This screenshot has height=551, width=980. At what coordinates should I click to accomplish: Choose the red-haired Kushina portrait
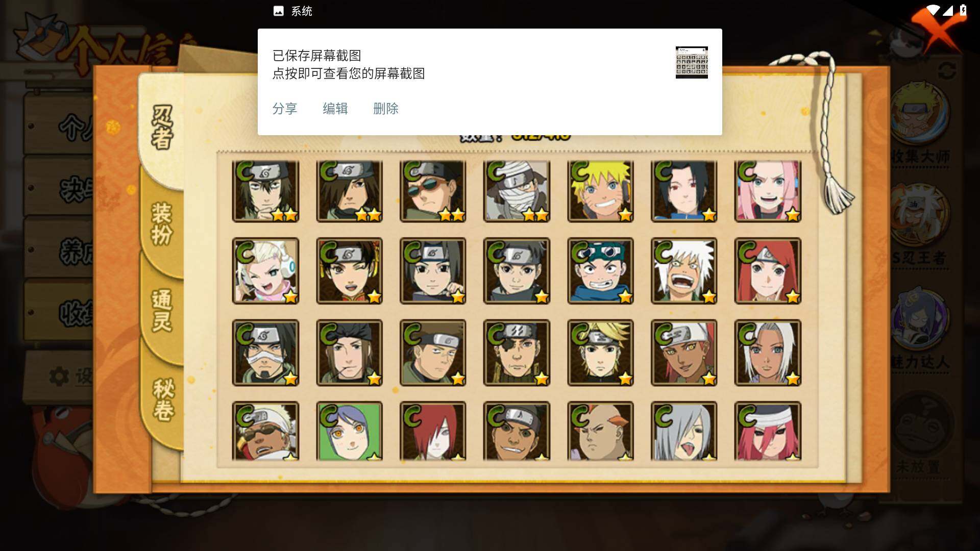pyautogui.click(x=768, y=271)
